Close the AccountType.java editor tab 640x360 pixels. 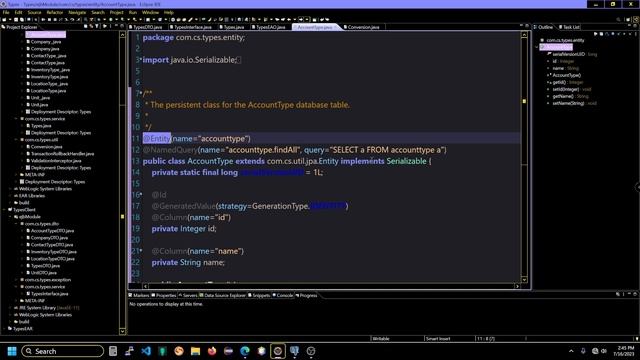(x=336, y=27)
